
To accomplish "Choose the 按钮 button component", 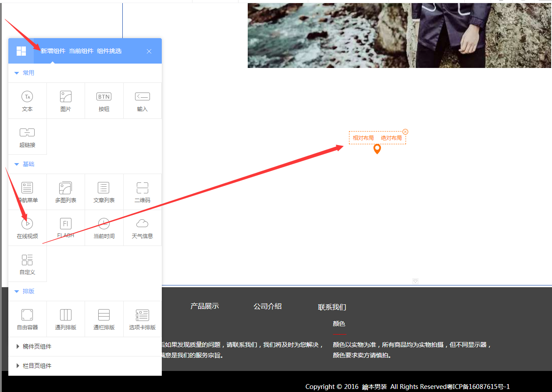I will pyautogui.click(x=104, y=97).
